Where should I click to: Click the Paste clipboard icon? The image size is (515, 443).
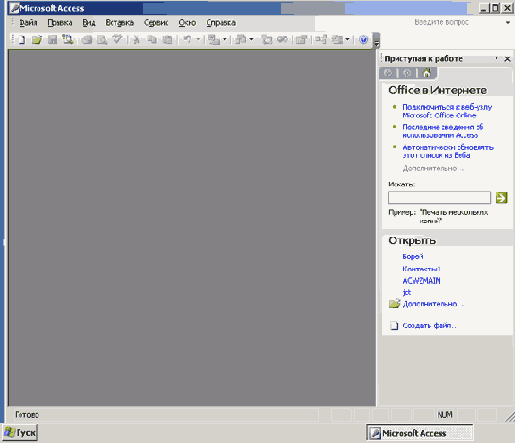[x=167, y=40]
